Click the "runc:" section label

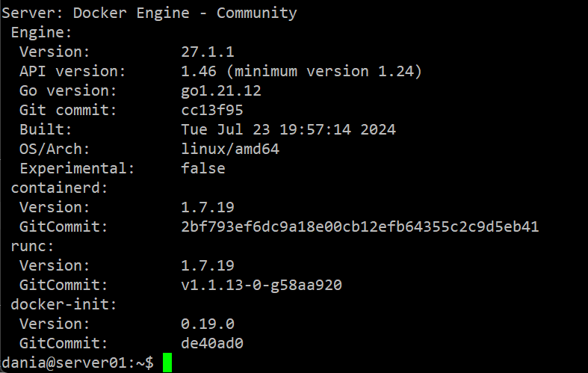pyautogui.click(x=33, y=246)
